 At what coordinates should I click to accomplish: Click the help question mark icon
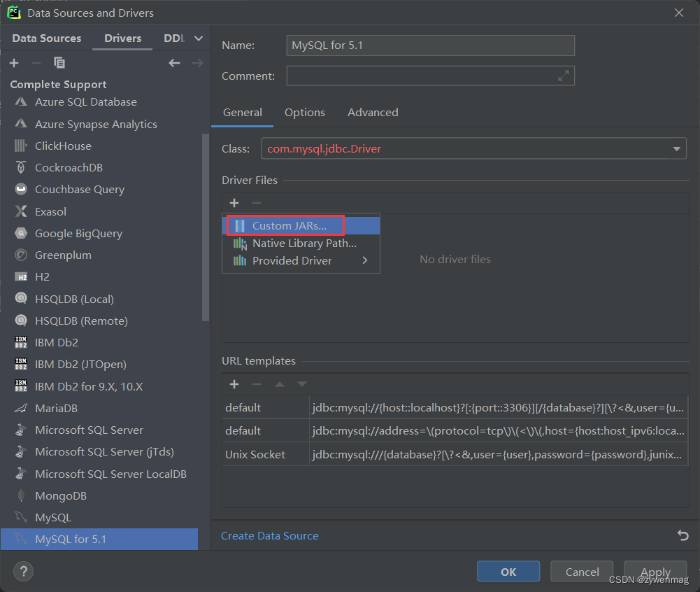tap(23, 572)
